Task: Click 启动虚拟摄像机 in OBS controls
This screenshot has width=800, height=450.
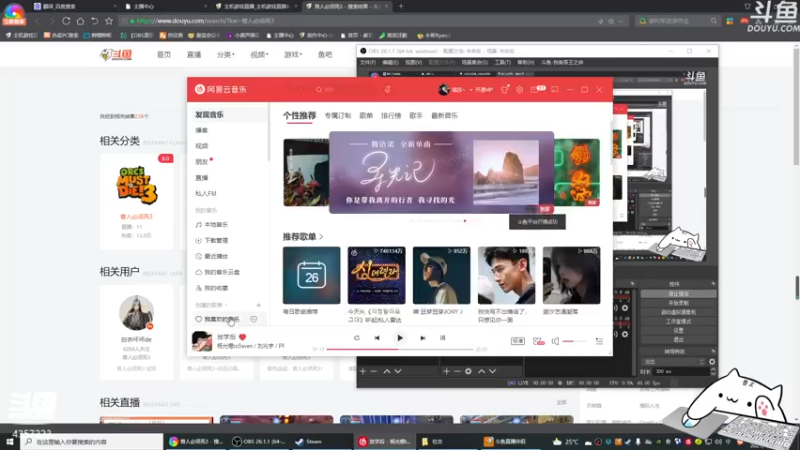Action: (678, 312)
